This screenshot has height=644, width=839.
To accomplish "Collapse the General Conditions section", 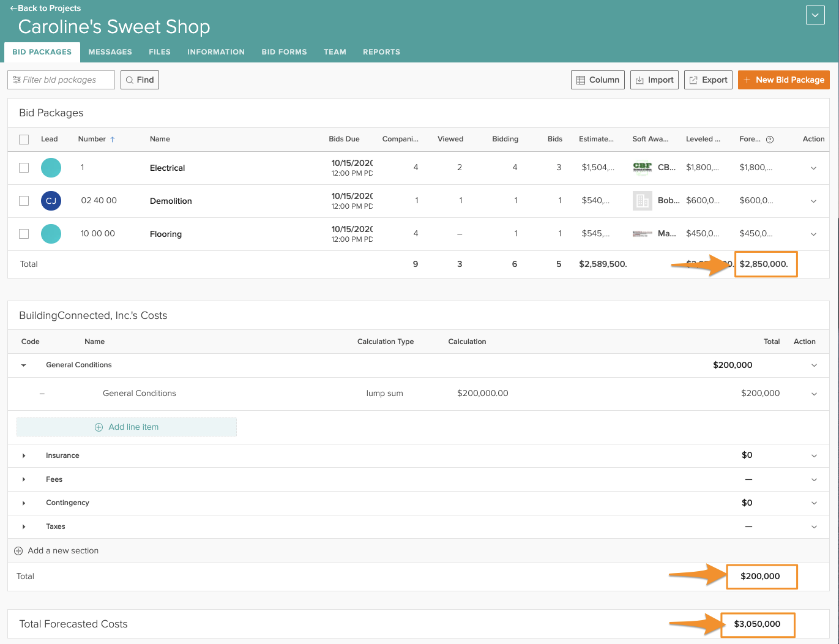I will click(x=24, y=365).
